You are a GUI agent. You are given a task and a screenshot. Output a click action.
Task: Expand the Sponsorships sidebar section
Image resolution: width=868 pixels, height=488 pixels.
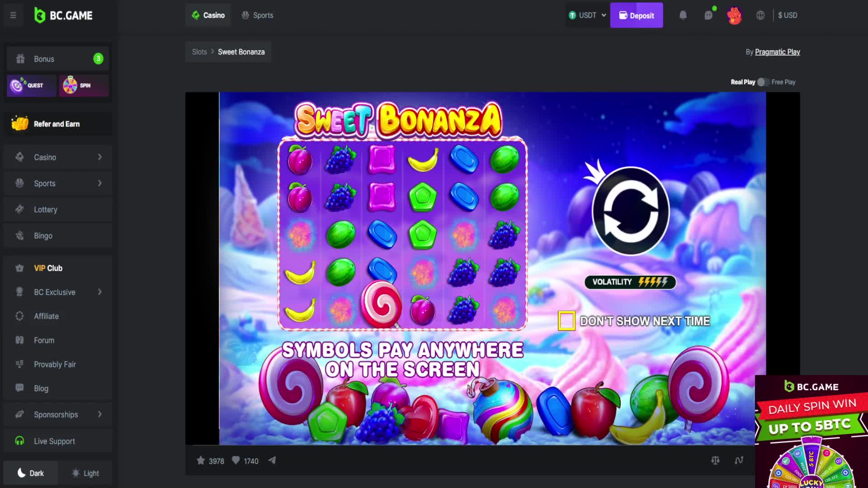tap(58, 414)
